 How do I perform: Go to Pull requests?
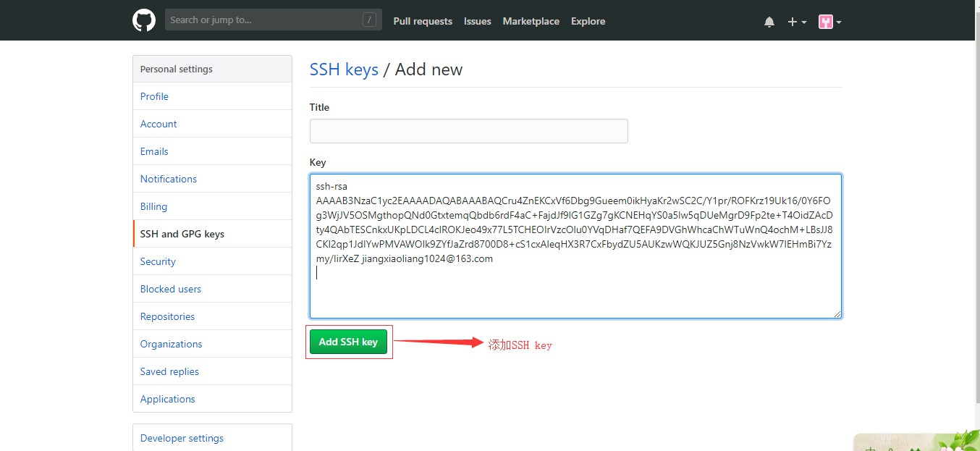[423, 21]
